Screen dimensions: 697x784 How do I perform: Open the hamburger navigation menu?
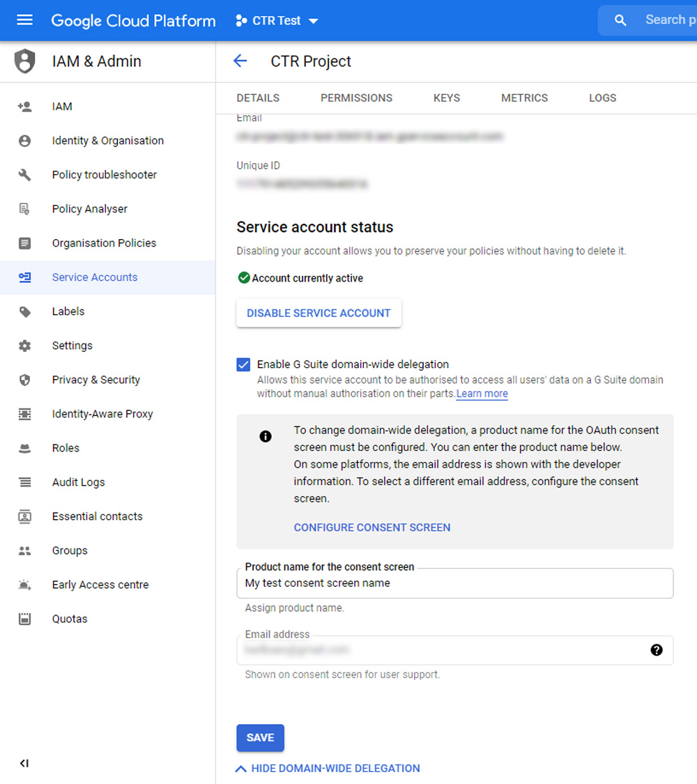click(24, 20)
